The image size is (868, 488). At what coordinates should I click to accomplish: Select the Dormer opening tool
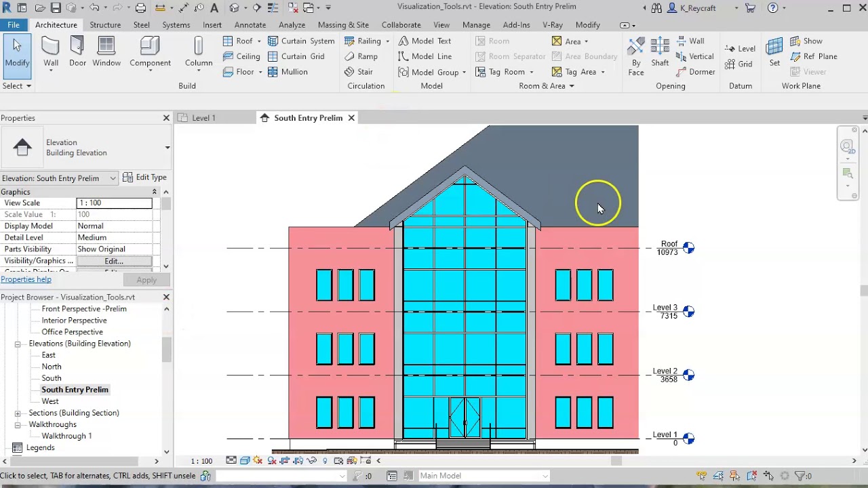click(695, 72)
